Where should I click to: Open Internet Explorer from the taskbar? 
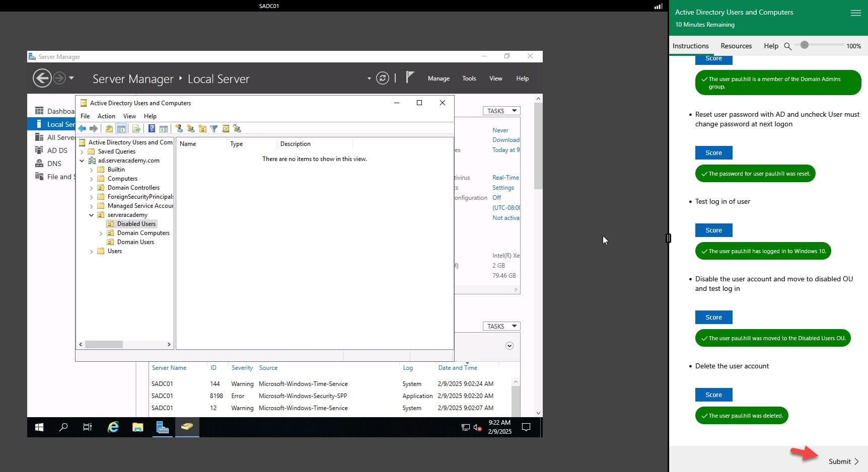[x=113, y=427]
